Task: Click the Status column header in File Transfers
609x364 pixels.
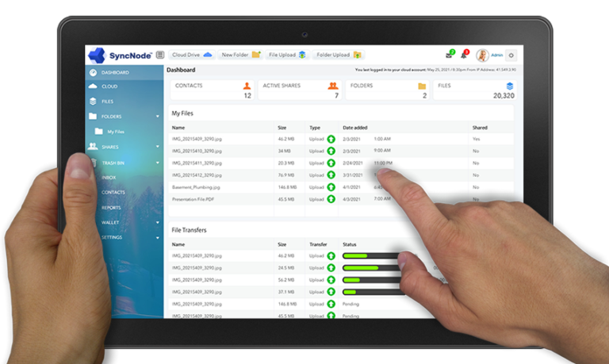Action: (x=349, y=244)
